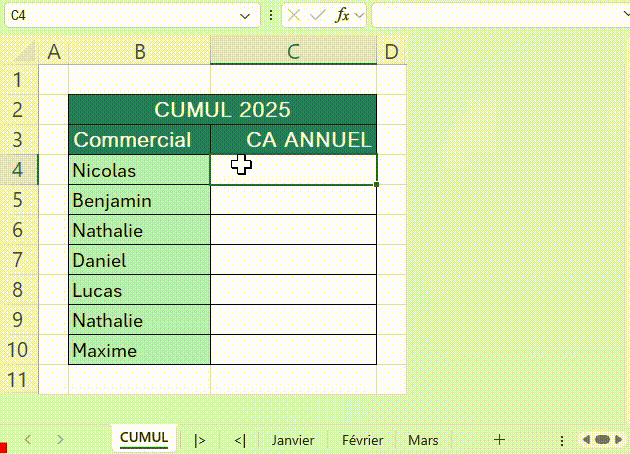The height and width of the screenshot is (454, 630).
Task: Select row 2 header
Action: coord(18,110)
